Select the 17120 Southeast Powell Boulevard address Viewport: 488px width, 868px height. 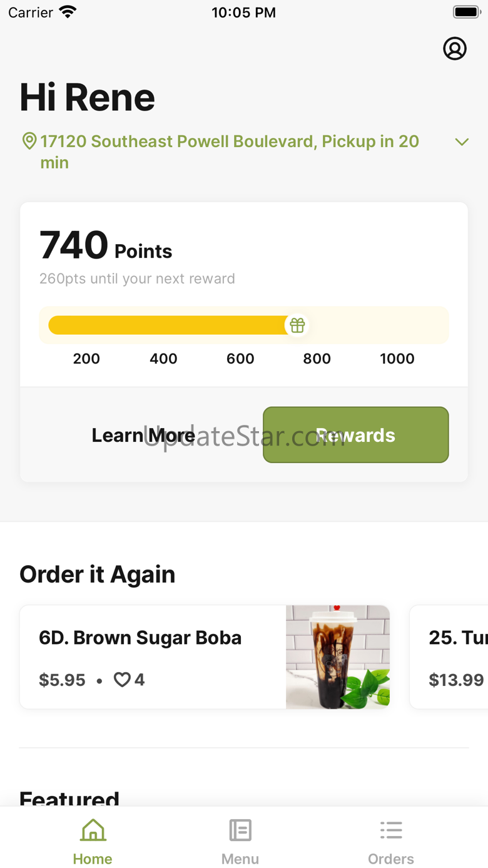[230, 151]
